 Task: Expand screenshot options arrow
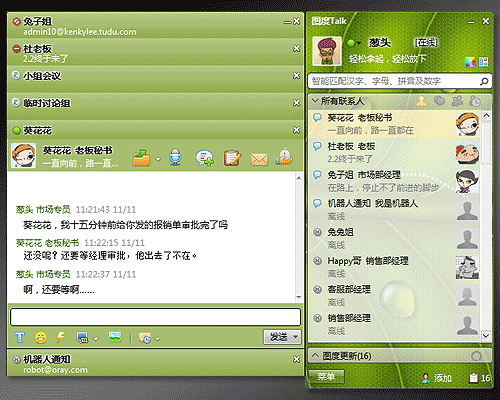96,339
